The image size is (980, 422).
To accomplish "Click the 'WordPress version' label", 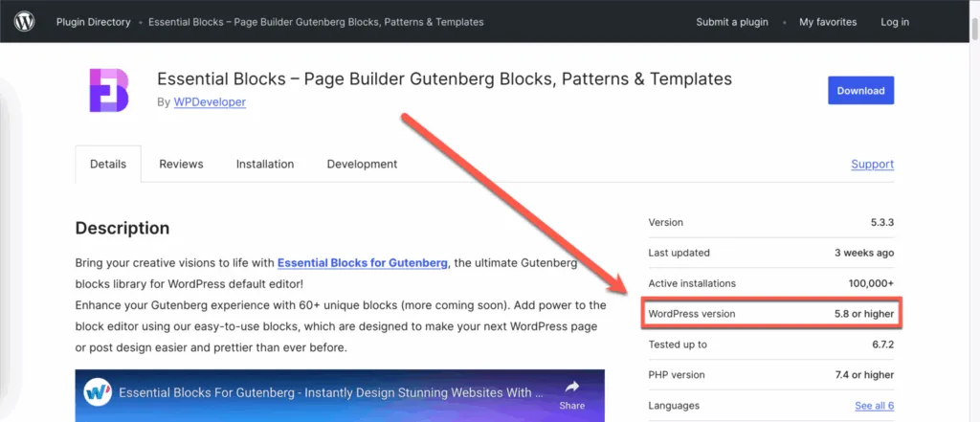I will click(x=692, y=314).
